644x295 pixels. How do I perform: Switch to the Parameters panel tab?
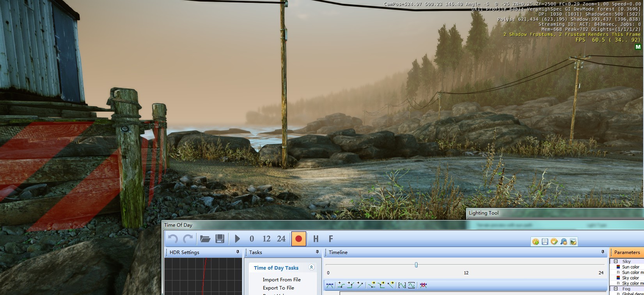pos(627,252)
